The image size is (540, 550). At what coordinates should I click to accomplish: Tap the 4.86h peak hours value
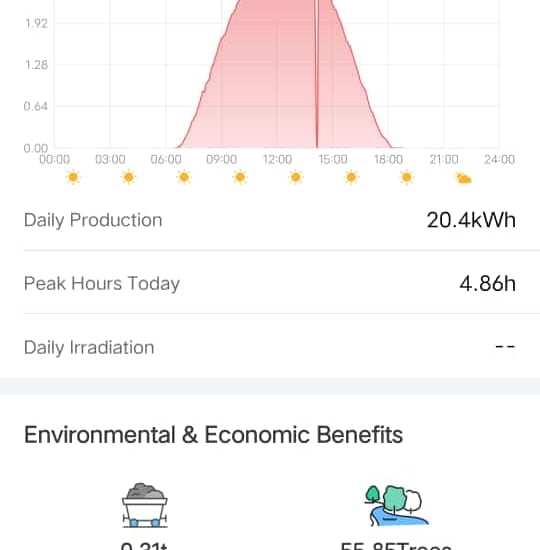click(487, 283)
